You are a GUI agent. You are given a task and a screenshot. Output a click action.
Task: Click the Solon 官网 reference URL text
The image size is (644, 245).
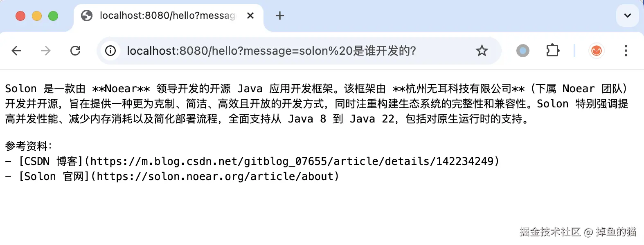[217, 177]
